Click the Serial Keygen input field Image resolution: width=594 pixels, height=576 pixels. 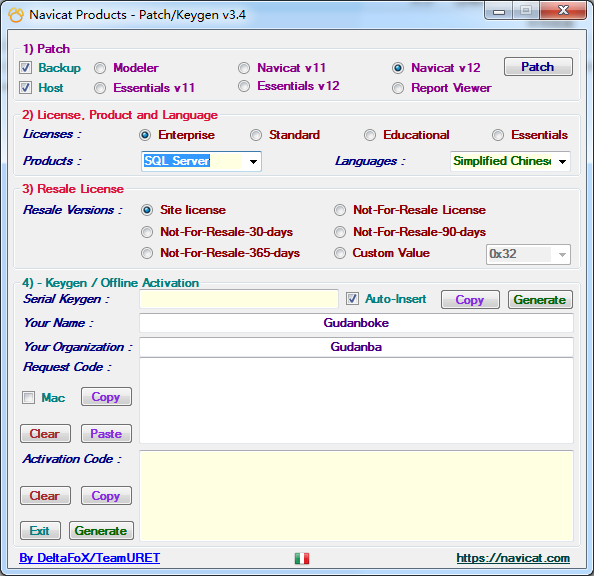coord(239,299)
